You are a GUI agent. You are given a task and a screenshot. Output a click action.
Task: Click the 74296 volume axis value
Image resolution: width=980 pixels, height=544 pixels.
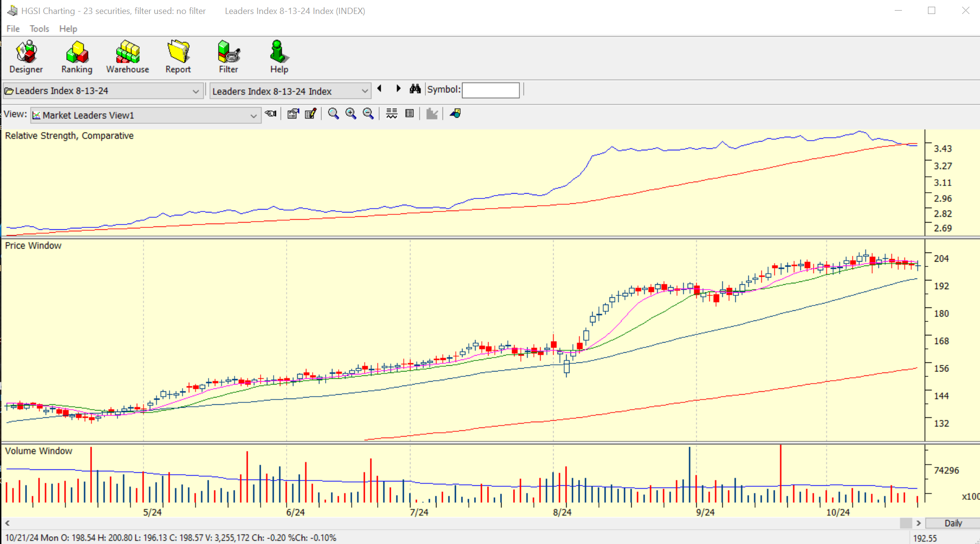(946, 470)
